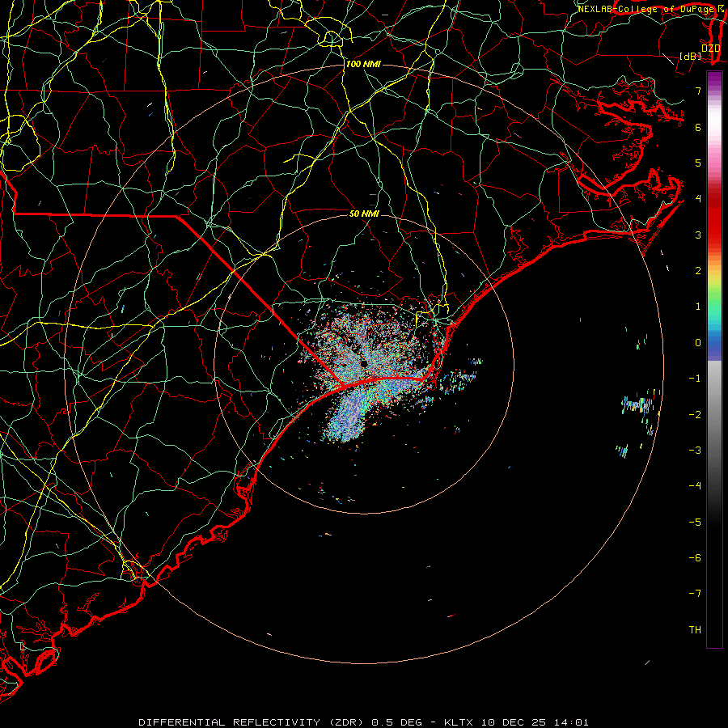Viewport: 728px width, 728px height.
Task: Click the 6 value on the dB scale
Action: pos(698,127)
